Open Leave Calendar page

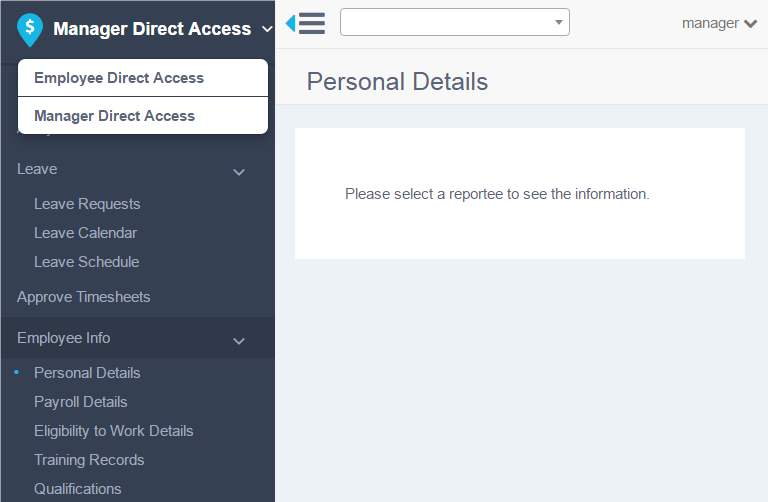(86, 233)
